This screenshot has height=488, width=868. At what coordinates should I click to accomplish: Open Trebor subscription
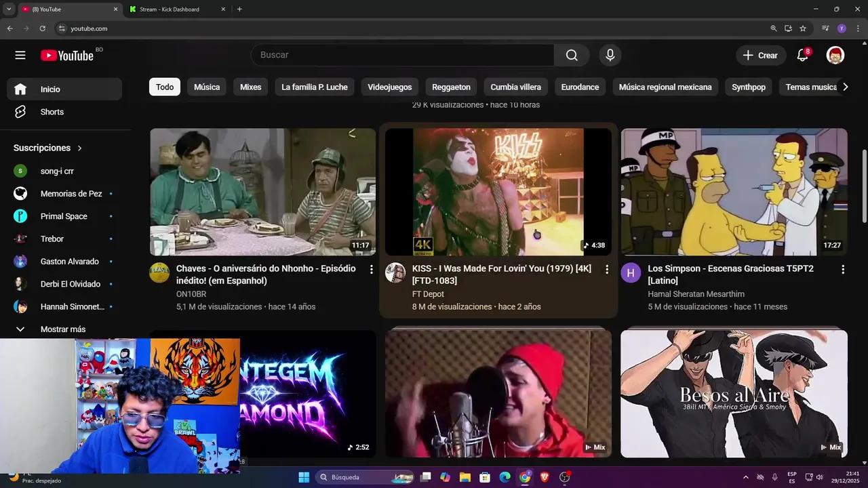pos(64,239)
